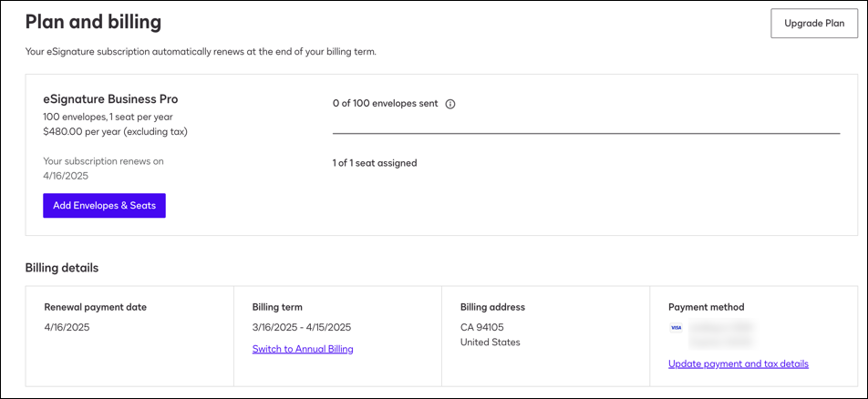The width and height of the screenshot is (868, 399).
Task: Open info tooltip icon beside envelopes sent
Action: click(450, 104)
